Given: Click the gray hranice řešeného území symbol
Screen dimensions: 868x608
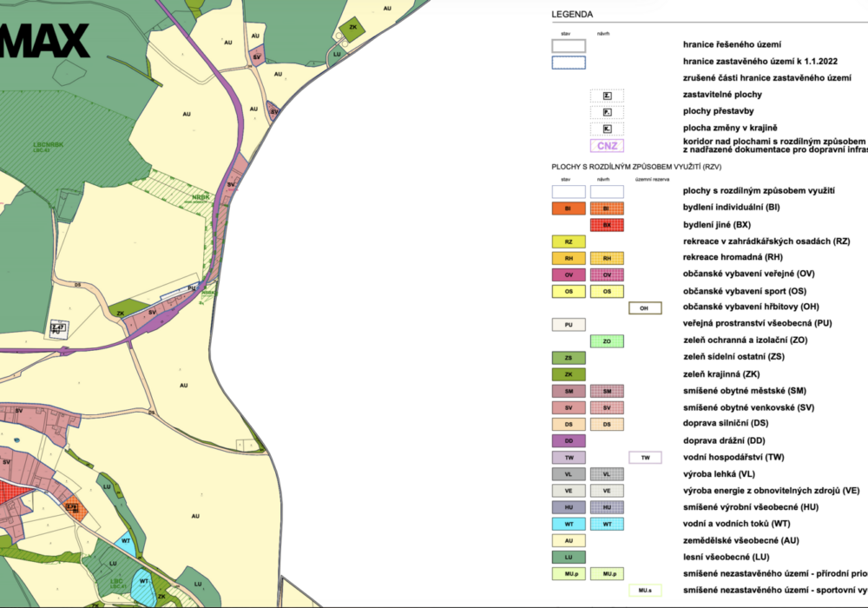Looking at the screenshot, I should (x=569, y=45).
